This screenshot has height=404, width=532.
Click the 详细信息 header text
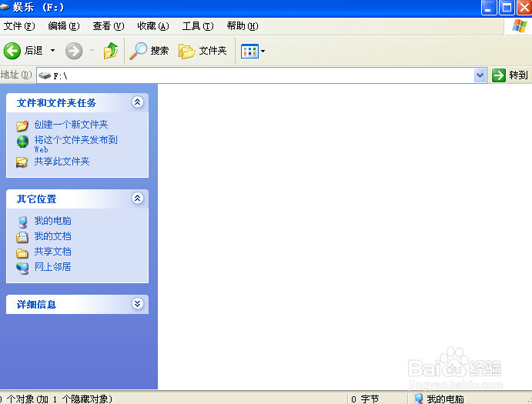click(36, 305)
